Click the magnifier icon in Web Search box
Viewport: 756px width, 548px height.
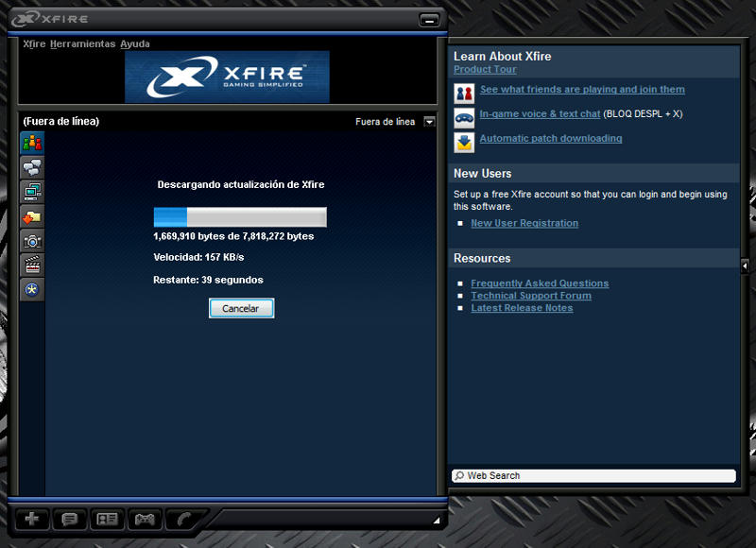[459, 475]
